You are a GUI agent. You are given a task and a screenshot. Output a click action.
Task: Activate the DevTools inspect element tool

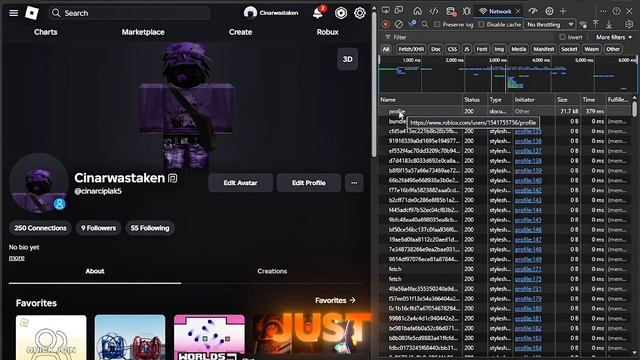pos(386,11)
